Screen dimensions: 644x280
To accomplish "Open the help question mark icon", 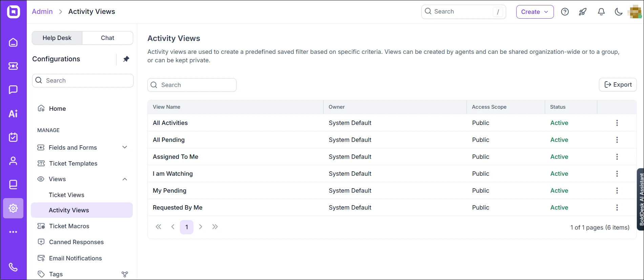I will [x=565, y=12].
